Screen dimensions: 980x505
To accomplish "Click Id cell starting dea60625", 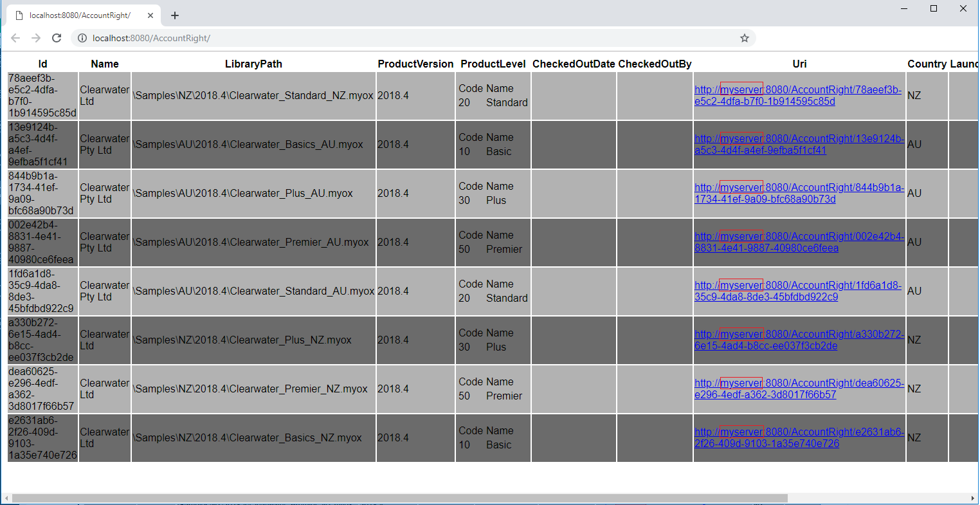I will pyautogui.click(x=42, y=389).
